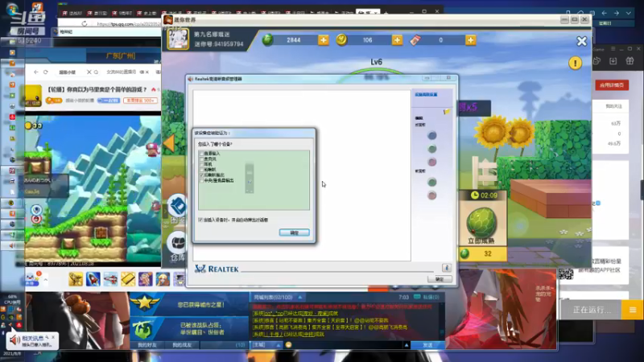
Task: Click the blue send button in chat
Action: [427, 345]
